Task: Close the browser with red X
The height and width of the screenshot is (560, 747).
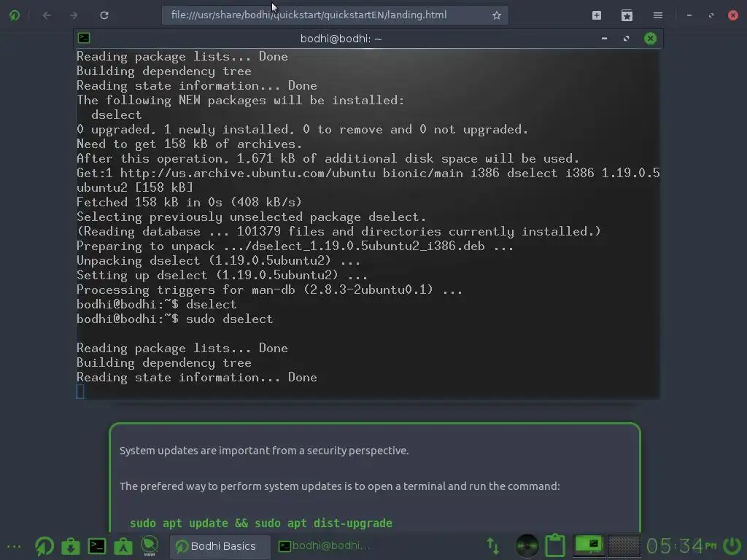Action: tap(733, 15)
